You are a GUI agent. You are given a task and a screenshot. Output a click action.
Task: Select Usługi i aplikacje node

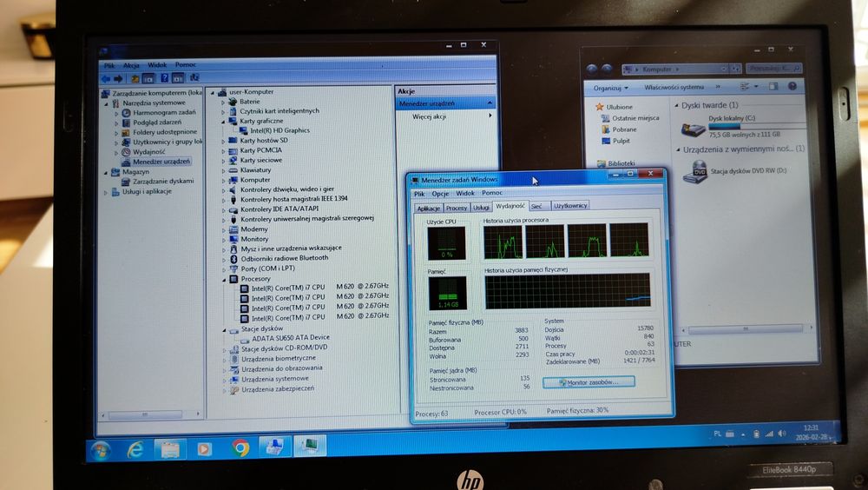coord(147,191)
